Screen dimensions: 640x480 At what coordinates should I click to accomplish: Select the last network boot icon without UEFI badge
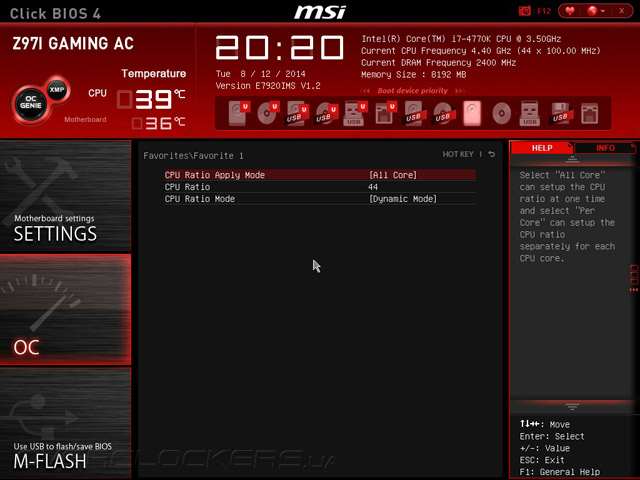point(590,113)
